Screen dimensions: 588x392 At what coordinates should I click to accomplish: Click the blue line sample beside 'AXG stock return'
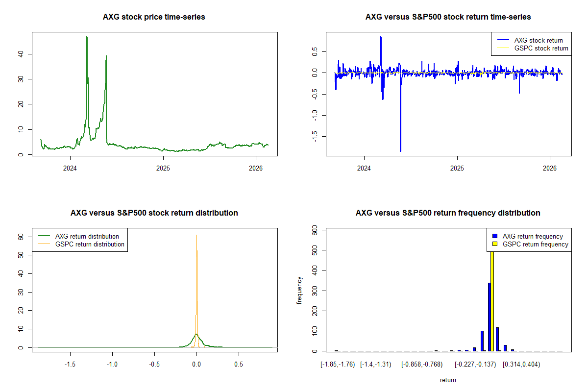click(x=503, y=40)
